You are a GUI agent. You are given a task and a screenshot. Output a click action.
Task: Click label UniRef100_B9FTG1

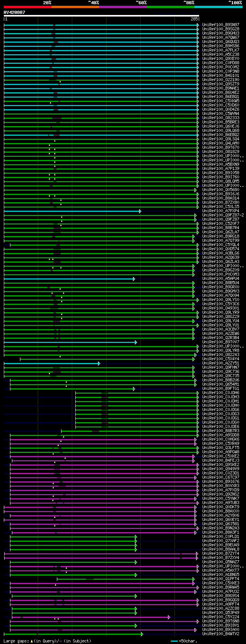[221, 389]
